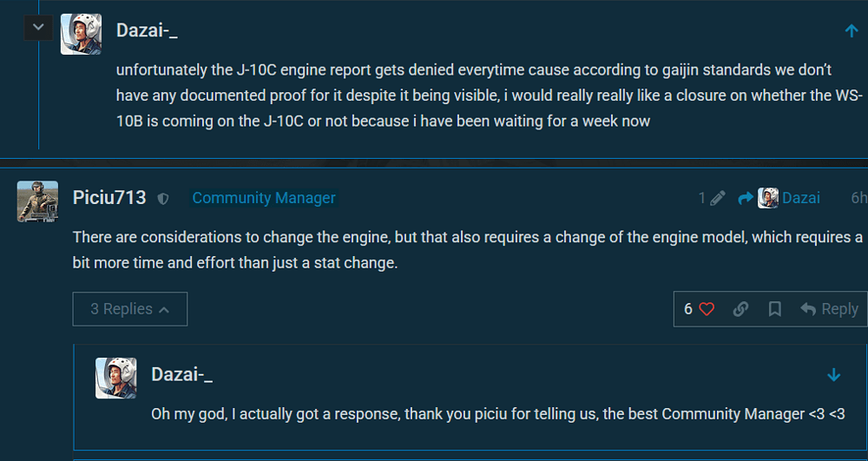This screenshot has width=868, height=461.
Task: Click Dazai-_ avatar in the nested reply
Action: click(115, 378)
